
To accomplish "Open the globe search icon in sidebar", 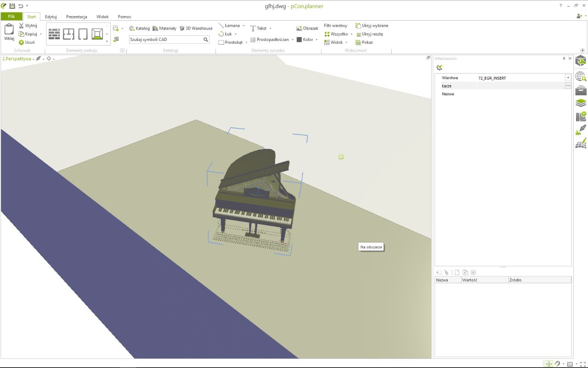I will point(581,76).
